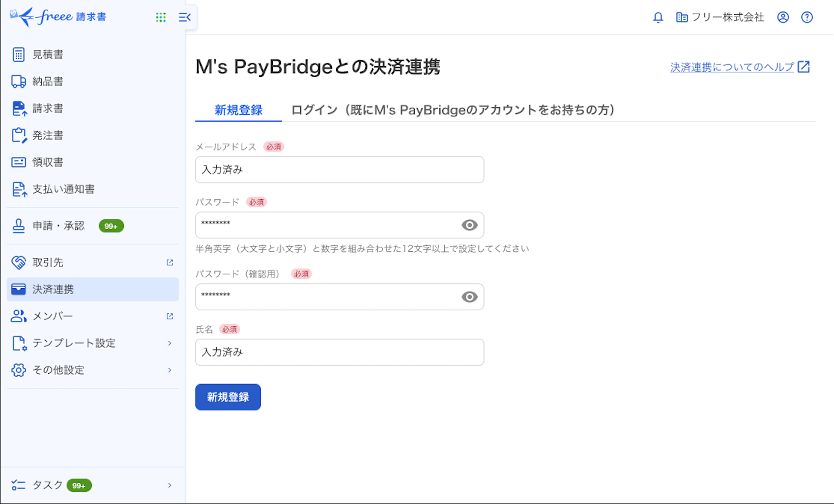Expand the テンプレート設定 submenu chevron
Image resolution: width=834 pixels, height=504 pixels.
pos(170,343)
